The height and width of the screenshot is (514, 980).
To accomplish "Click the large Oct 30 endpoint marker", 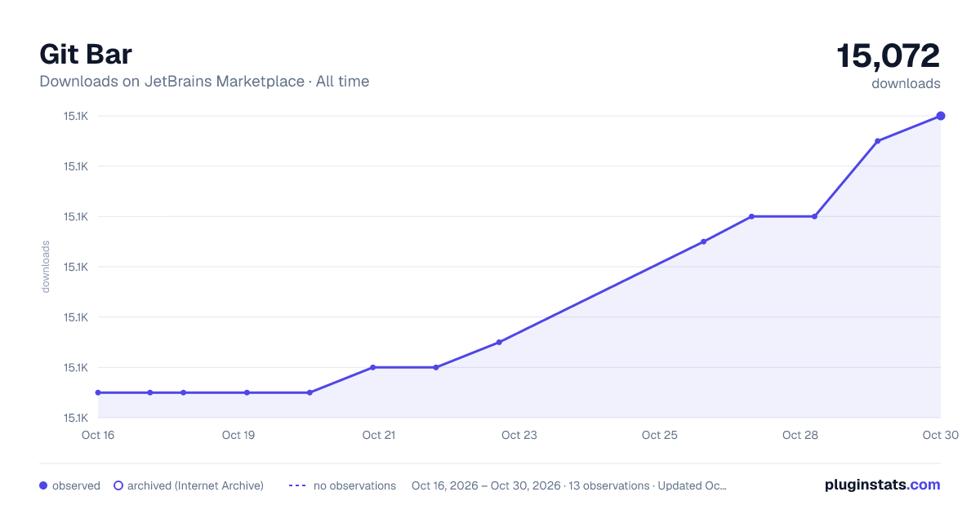I will pyautogui.click(x=941, y=116).
